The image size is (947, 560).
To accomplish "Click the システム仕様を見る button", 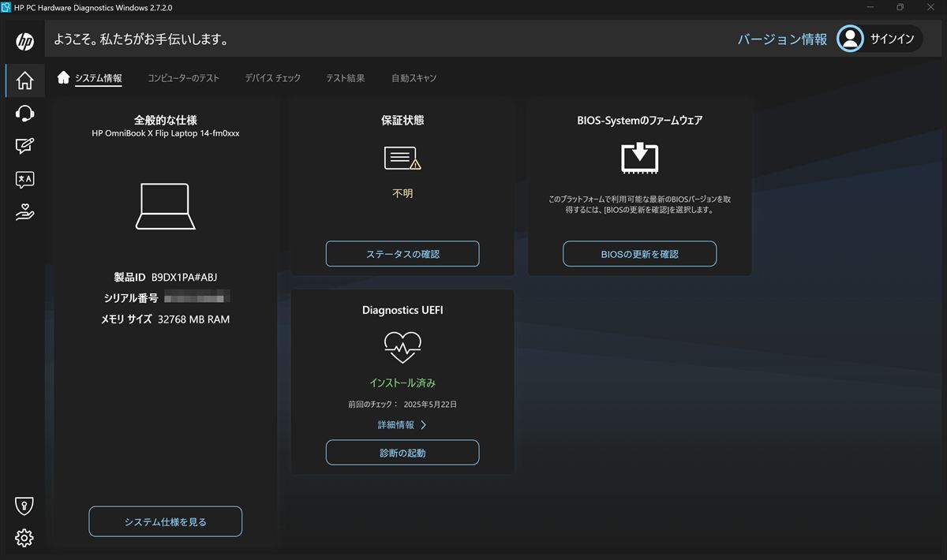I will click(x=165, y=521).
